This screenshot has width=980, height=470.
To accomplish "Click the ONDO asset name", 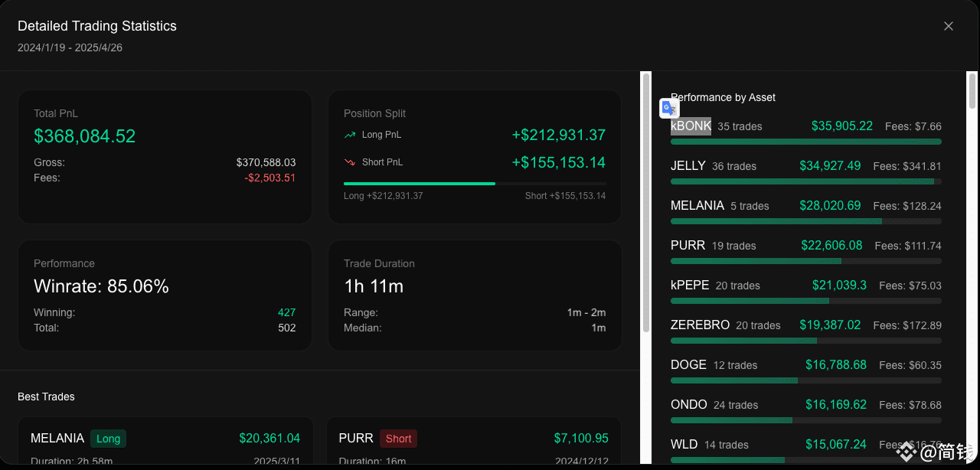I will 688,405.
